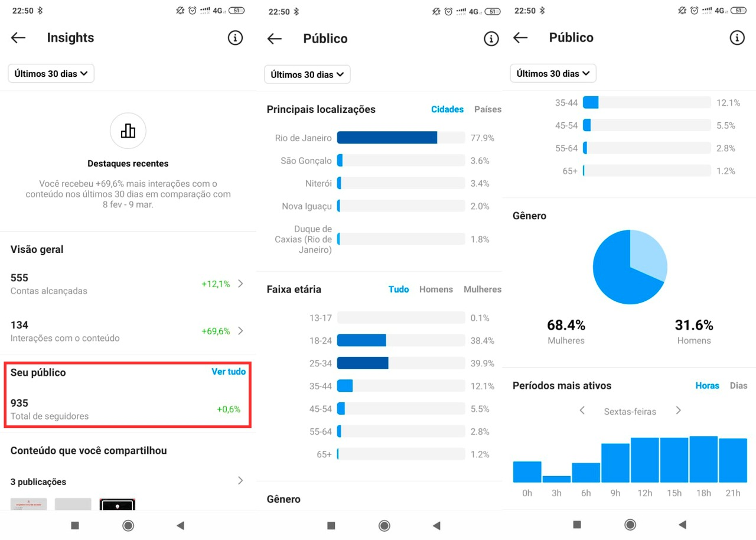This screenshot has height=540, width=756.
Task: Go back from right Público screen
Action: click(x=520, y=38)
